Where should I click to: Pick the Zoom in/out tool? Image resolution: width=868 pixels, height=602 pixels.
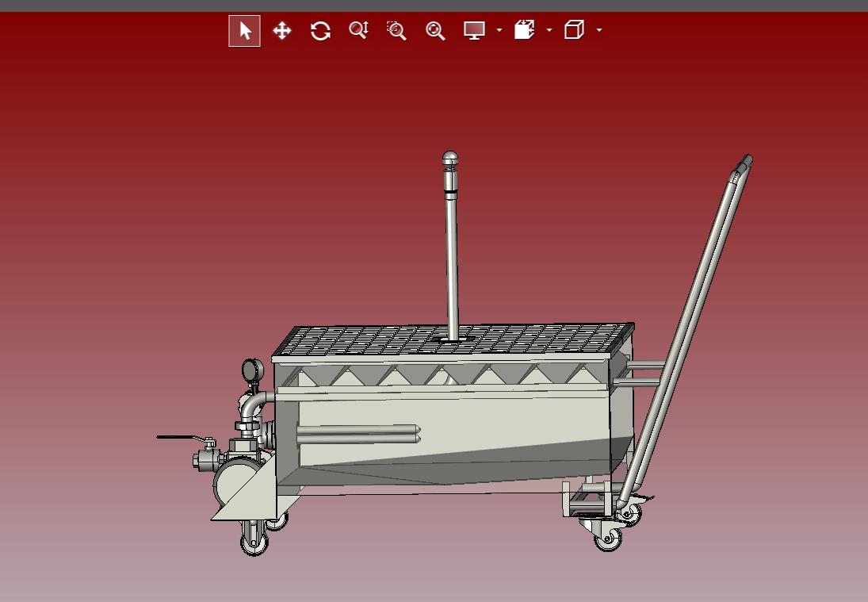point(359,30)
